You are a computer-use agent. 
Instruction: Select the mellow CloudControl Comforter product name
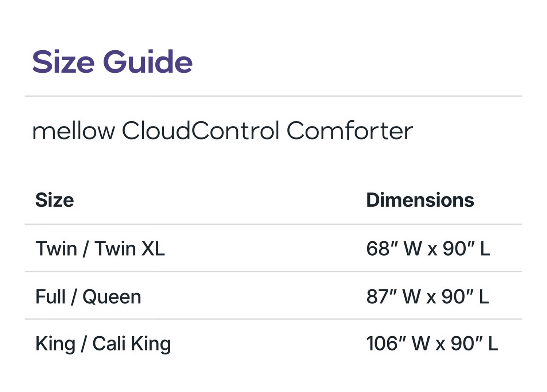pos(222,131)
